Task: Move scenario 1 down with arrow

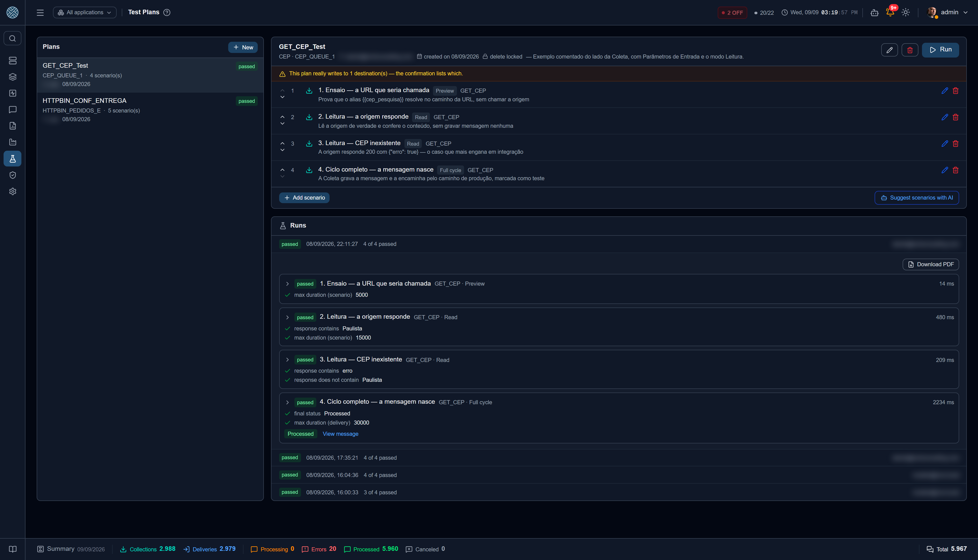Action: 282,97
